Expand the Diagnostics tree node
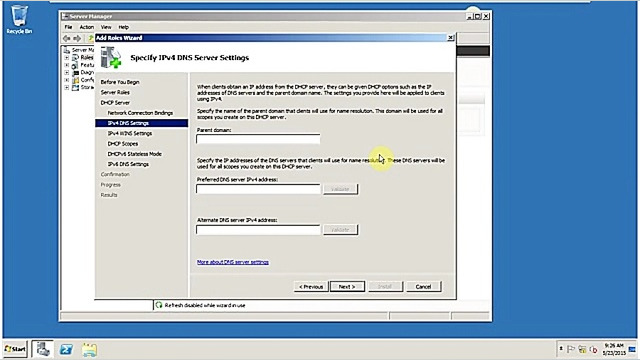The width and height of the screenshot is (640, 360). click(x=67, y=73)
